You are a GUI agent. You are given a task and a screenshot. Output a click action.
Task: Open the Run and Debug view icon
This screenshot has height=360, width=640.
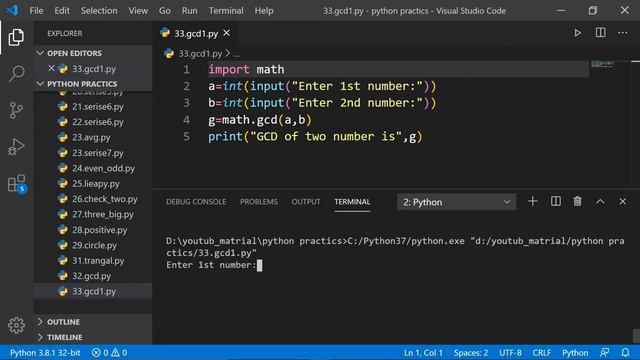16,147
